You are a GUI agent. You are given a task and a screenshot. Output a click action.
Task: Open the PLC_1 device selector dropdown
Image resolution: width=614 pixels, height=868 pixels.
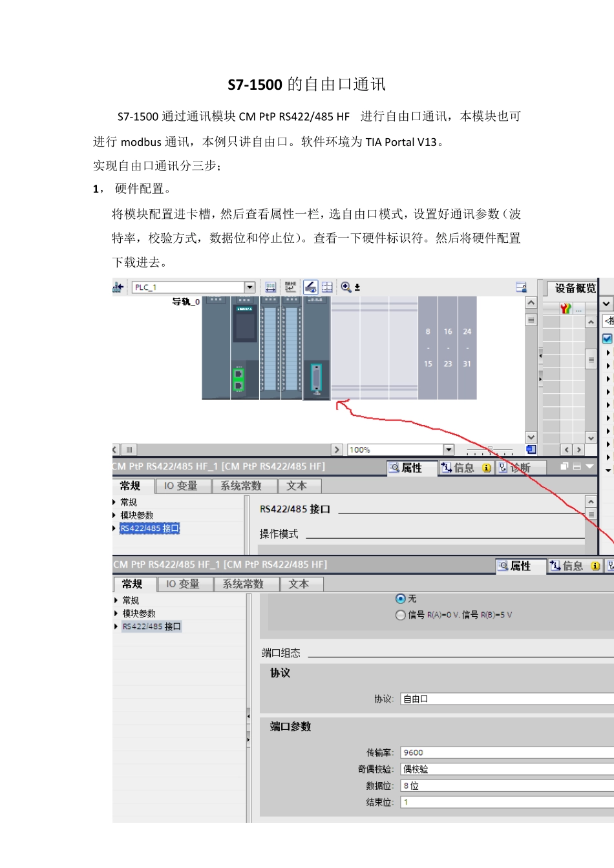point(250,287)
